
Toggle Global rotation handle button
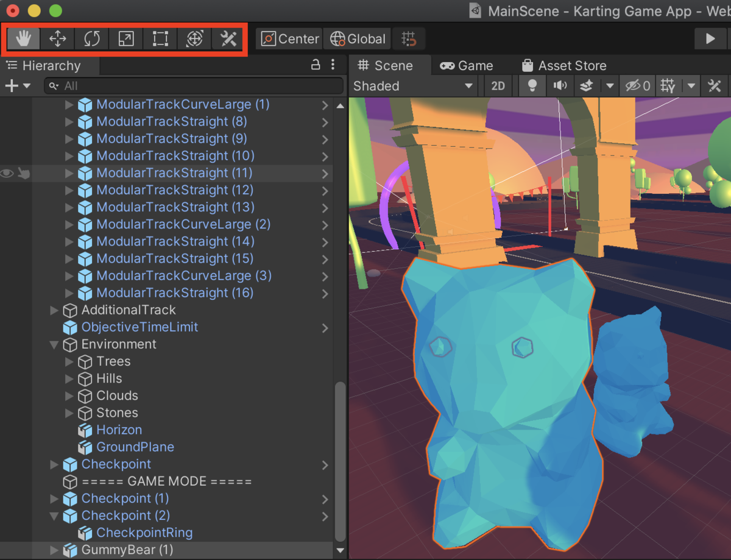pos(358,39)
